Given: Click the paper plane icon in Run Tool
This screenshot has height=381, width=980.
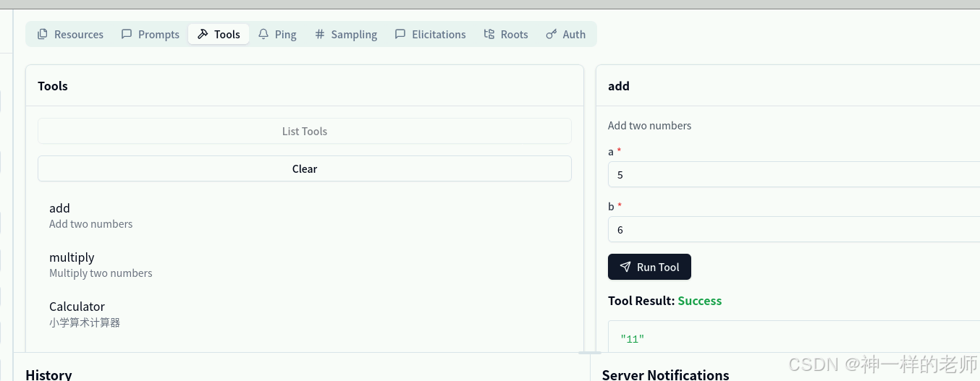Looking at the screenshot, I should (625, 267).
